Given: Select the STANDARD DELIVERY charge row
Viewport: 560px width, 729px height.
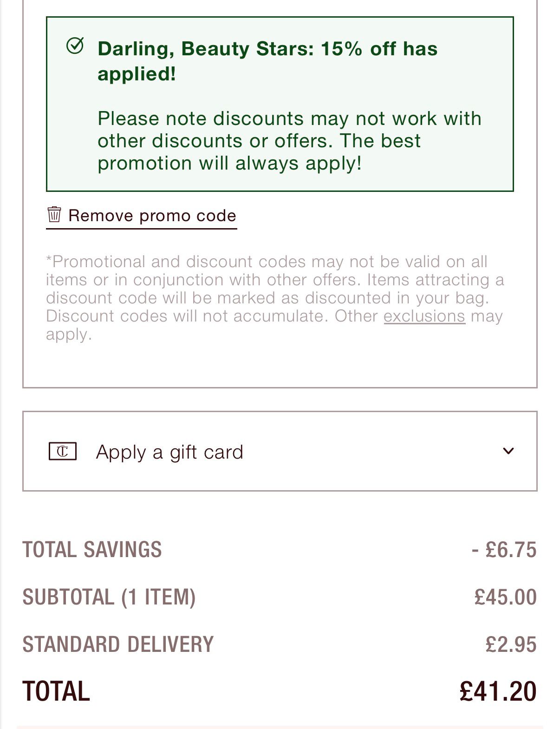Looking at the screenshot, I should [x=279, y=645].
